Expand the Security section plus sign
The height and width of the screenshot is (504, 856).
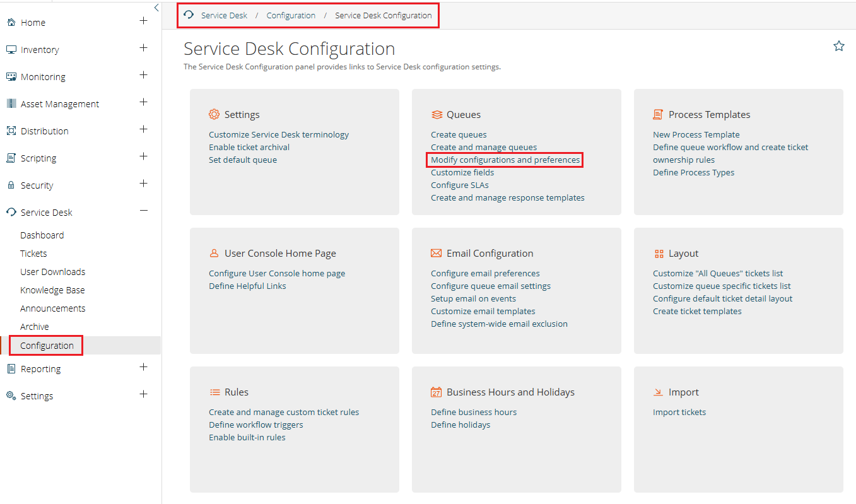coord(144,184)
